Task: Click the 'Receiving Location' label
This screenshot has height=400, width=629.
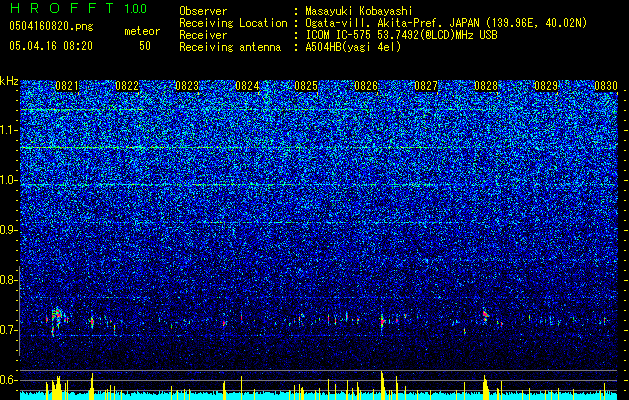Action: [233, 23]
